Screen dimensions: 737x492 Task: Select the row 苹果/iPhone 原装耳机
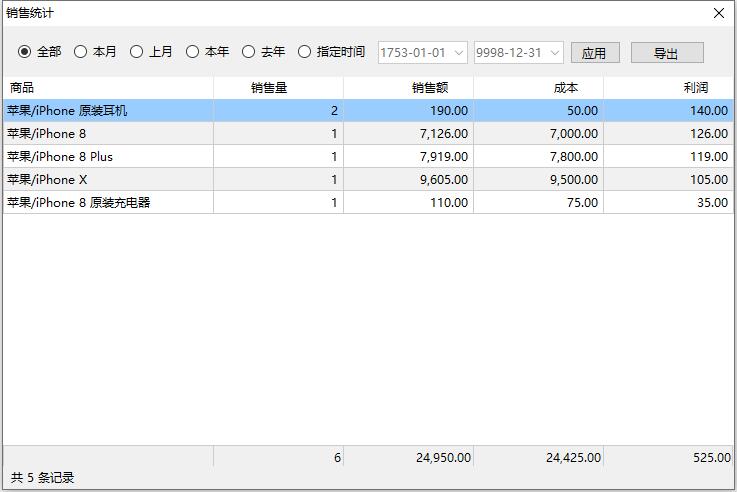(x=368, y=110)
